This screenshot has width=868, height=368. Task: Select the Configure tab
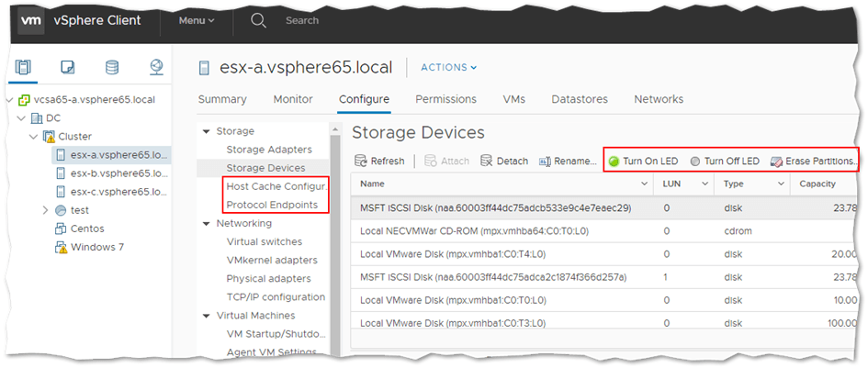364,99
